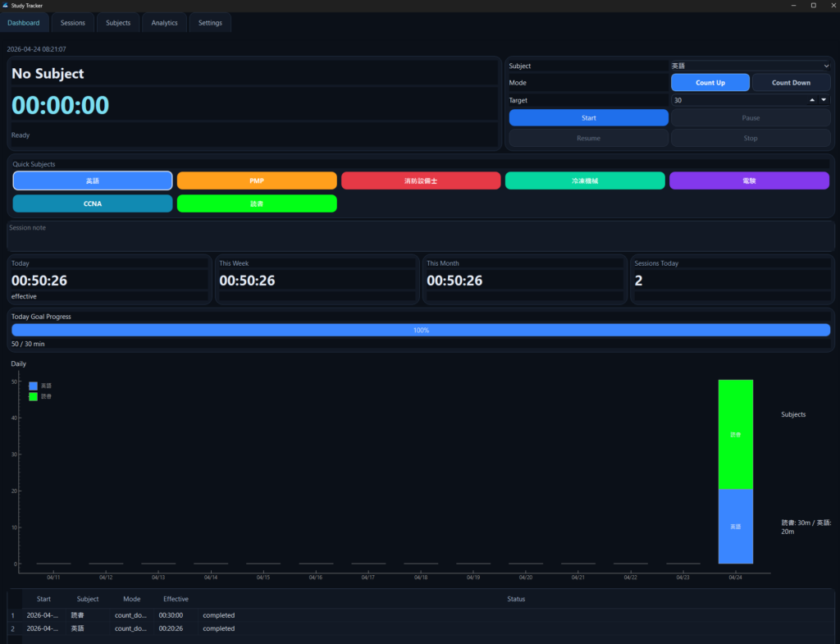The height and width of the screenshot is (644, 840).
Task: Click the Study Tracker app icon in title bar
Action: 6,5
